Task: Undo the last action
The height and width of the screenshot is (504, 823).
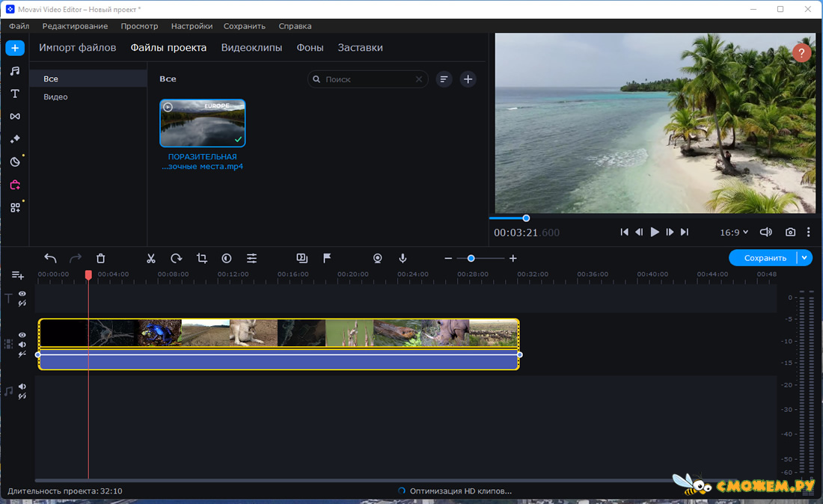Action: pos(50,258)
